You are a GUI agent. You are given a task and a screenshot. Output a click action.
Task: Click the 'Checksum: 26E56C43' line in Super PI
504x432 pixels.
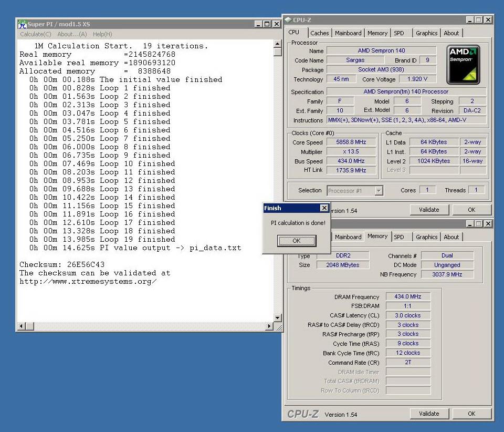point(62,264)
